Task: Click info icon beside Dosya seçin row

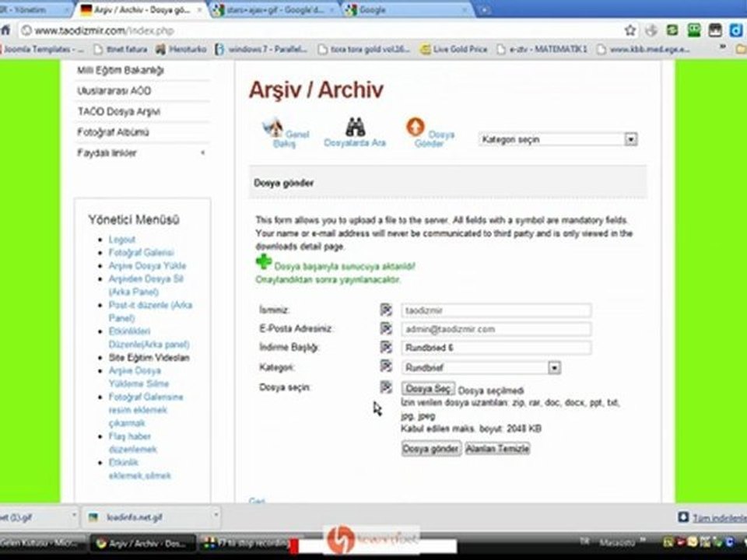Action: tap(386, 387)
